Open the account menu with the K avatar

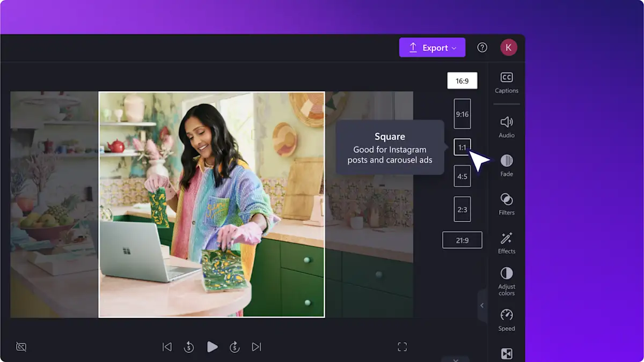(x=508, y=47)
